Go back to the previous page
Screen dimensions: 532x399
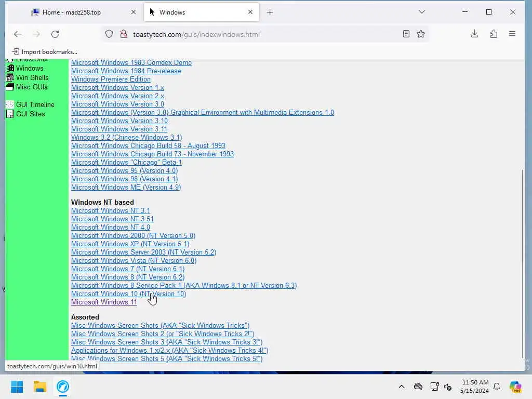[x=18, y=34]
